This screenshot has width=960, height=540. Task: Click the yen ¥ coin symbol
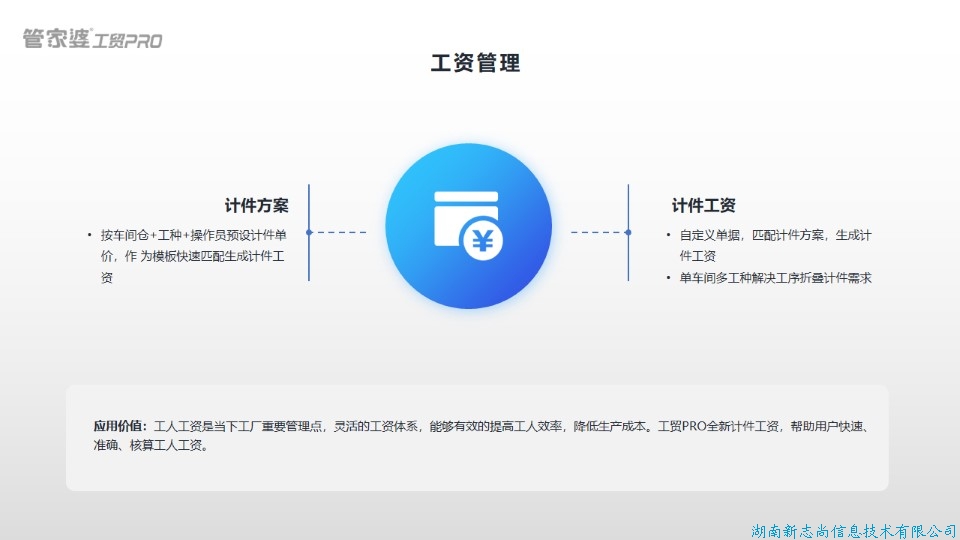(483, 240)
